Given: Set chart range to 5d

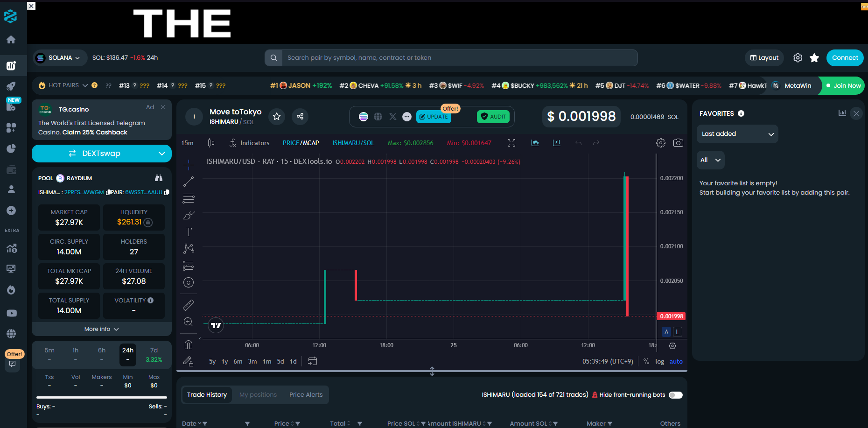Looking at the screenshot, I should tap(280, 362).
